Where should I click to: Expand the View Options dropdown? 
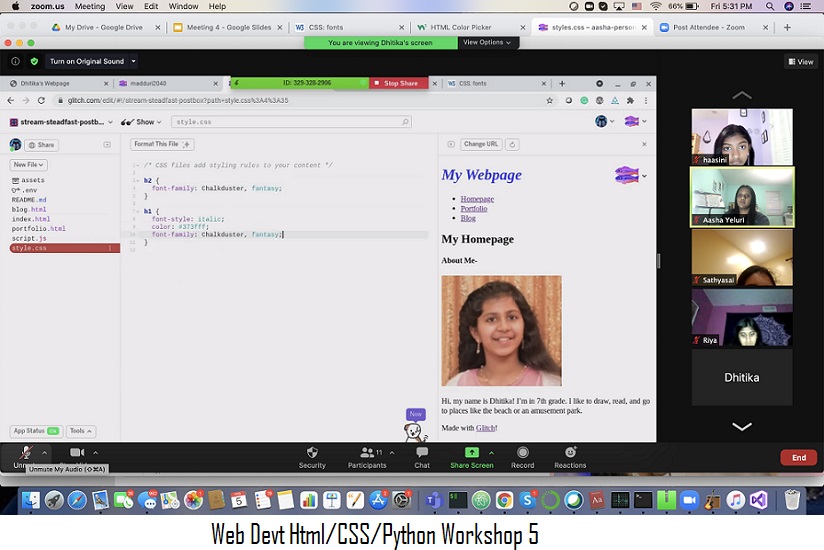487,43
